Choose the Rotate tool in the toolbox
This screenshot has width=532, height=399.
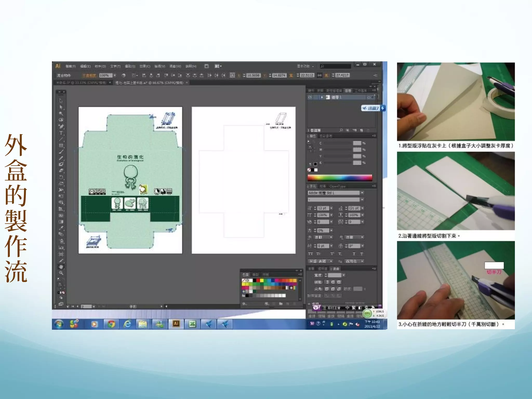61,177
